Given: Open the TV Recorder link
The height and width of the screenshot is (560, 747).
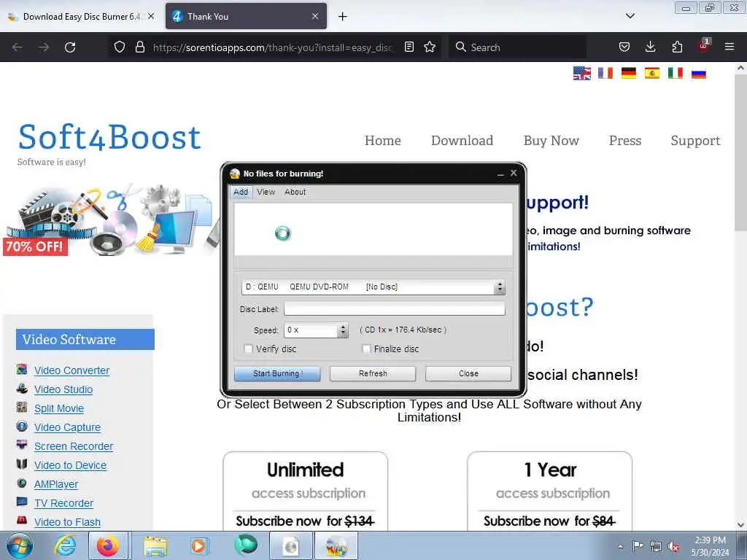Looking at the screenshot, I should point(63,503).
